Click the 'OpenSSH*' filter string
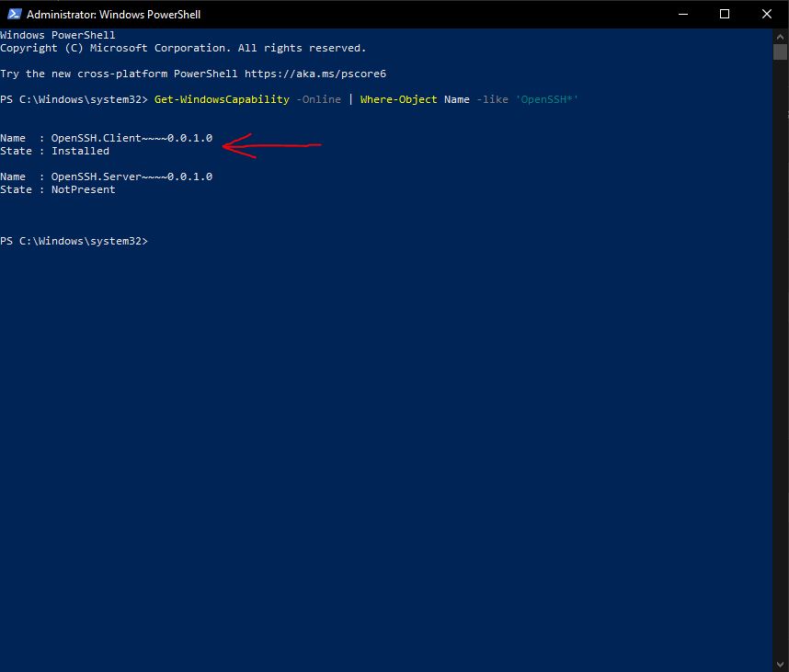Image resolution: width=789 pixels, height=672 pixels. pyautogui.click(x=546, y=99)
